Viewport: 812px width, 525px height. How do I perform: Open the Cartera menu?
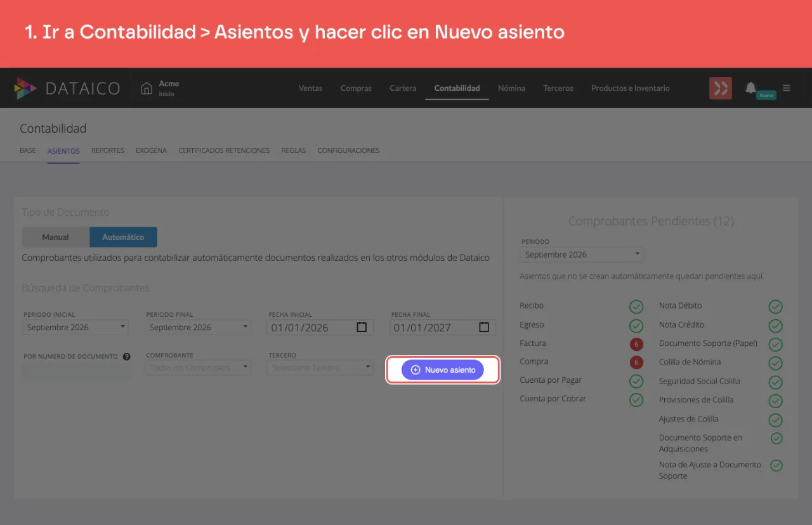(x=403, y=88)
